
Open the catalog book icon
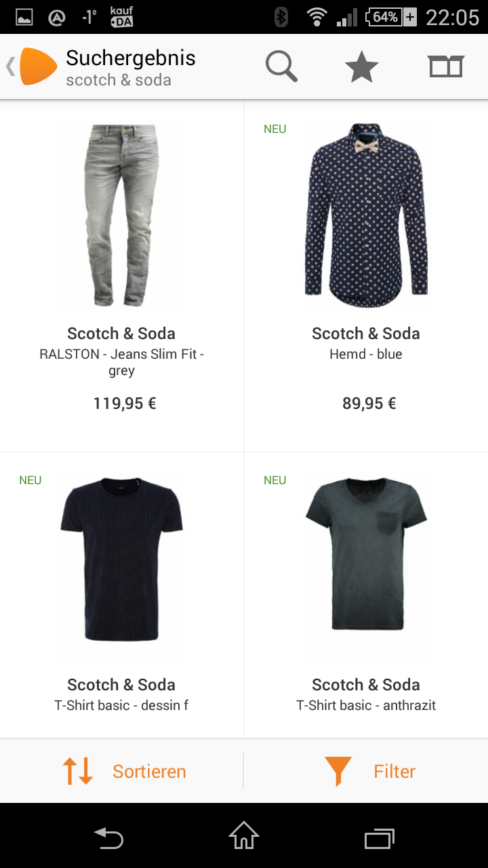coord(445,66)
